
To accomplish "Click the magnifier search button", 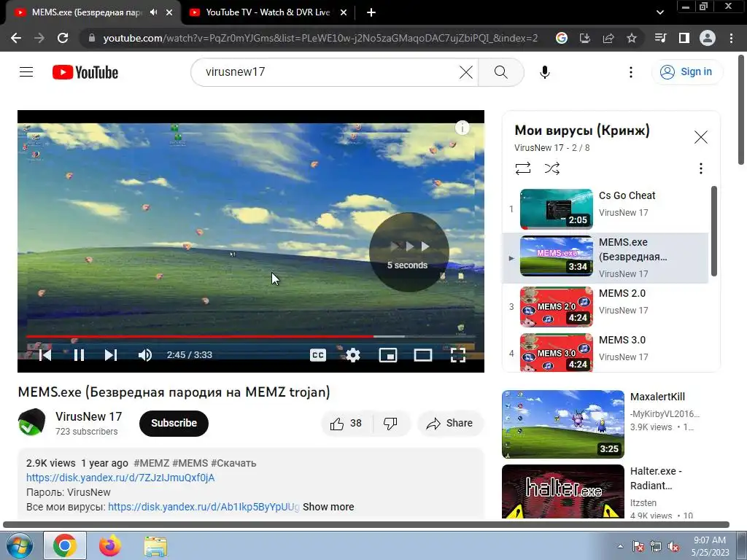I will coord(500,72).
